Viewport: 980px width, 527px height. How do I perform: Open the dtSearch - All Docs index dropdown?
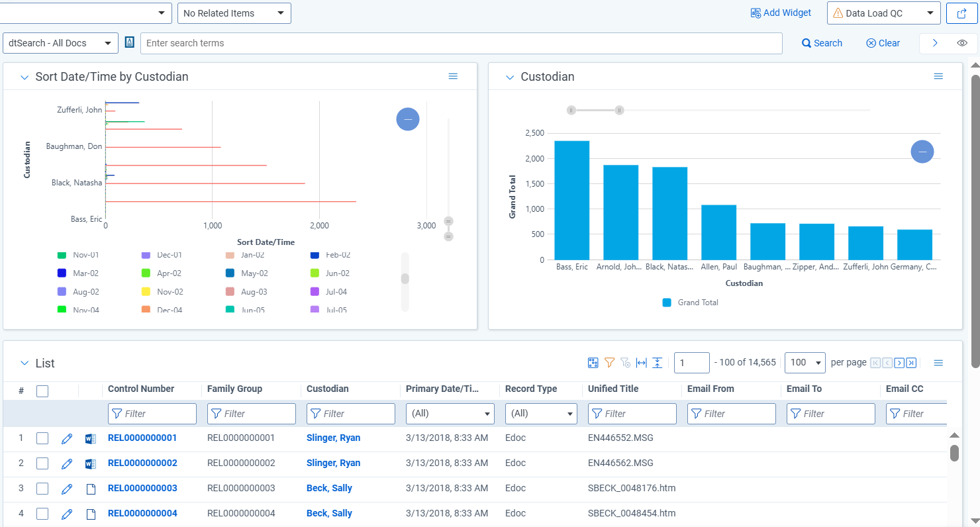[x=61, y=43]
